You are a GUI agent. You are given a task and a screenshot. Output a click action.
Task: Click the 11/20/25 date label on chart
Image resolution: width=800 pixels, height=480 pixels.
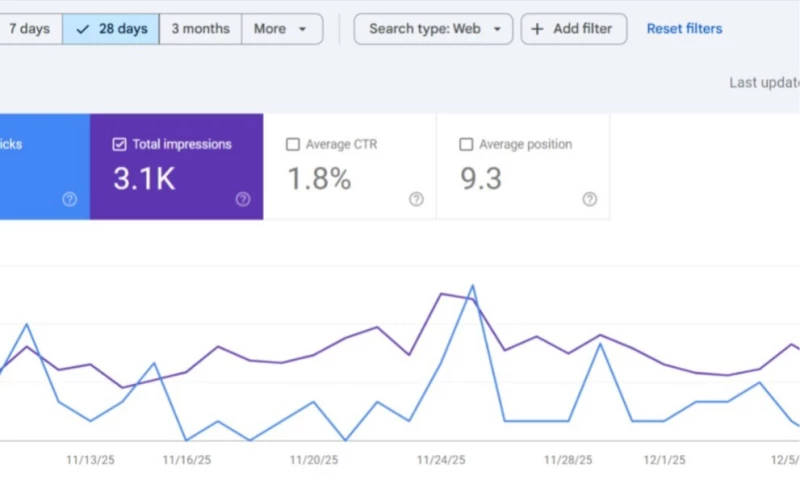[x=314, y=460]
